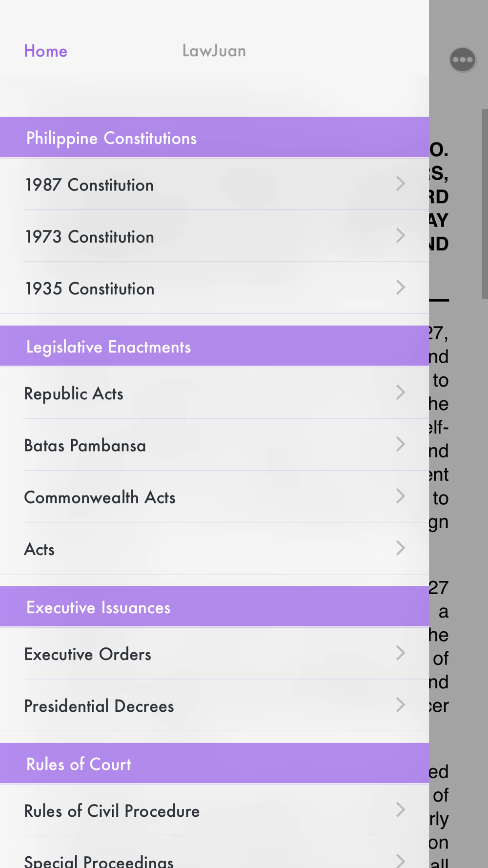Open the 1987 Constitution chevron arrow
Image resolution: width=488 pixels, height=868 pixels.
(401, 184)
